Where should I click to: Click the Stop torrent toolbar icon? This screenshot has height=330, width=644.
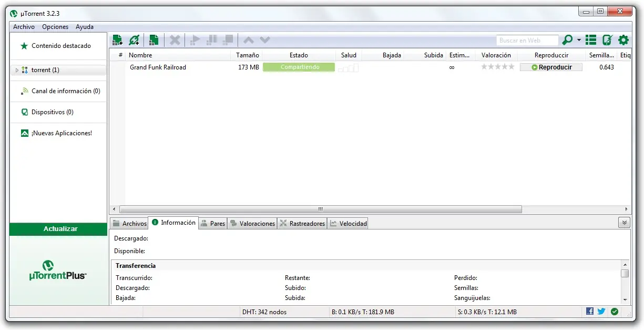tap(228, 40)
